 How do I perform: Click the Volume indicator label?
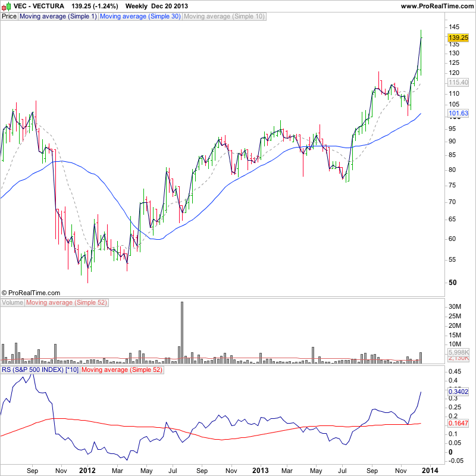click(x=12, y=303)
